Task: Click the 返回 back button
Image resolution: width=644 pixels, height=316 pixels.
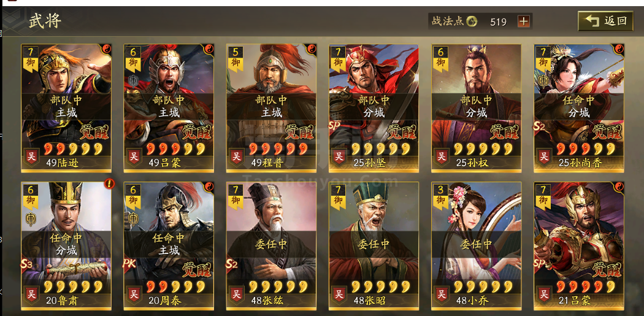Action: point(605,21)
